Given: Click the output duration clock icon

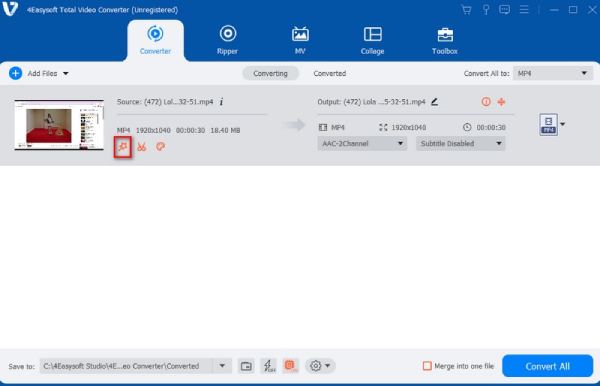Looking at the screenshot, I should 467,127.
